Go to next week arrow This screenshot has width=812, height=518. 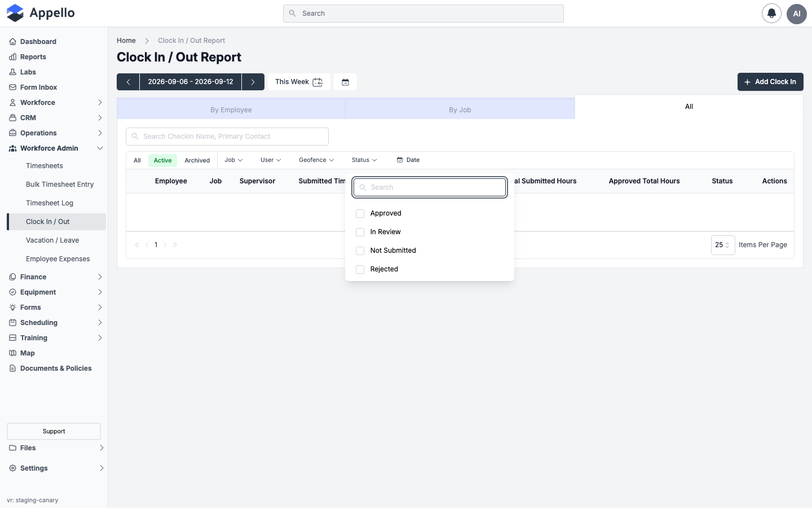(253, 82)
